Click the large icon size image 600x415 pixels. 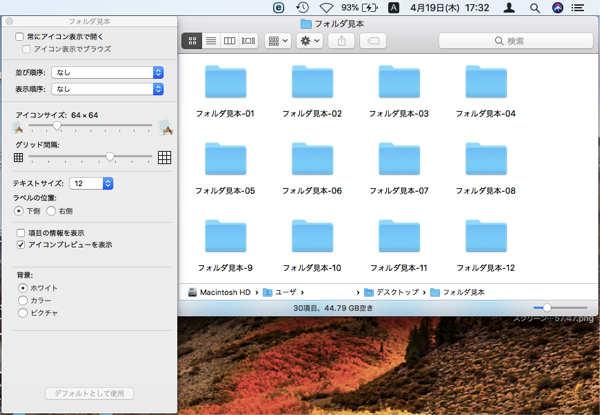[x=166, y=127]
